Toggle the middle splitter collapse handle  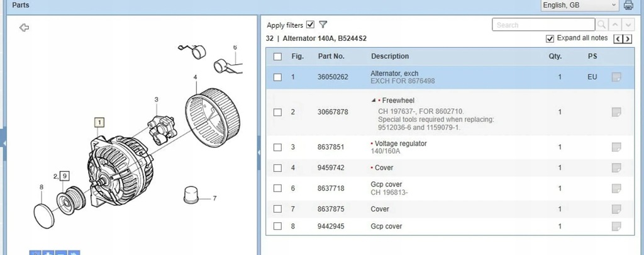258,152
